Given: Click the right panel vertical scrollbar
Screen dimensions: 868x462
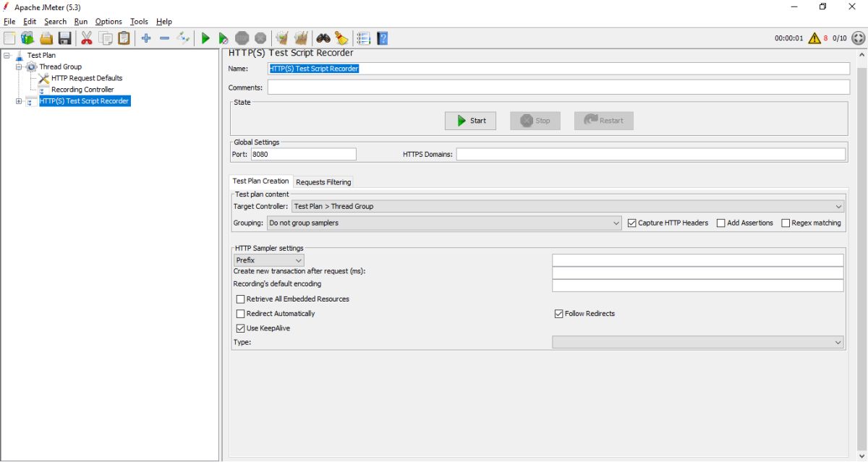Looking at the screenshot, I should pyautogui.click(x=861, y=257).
